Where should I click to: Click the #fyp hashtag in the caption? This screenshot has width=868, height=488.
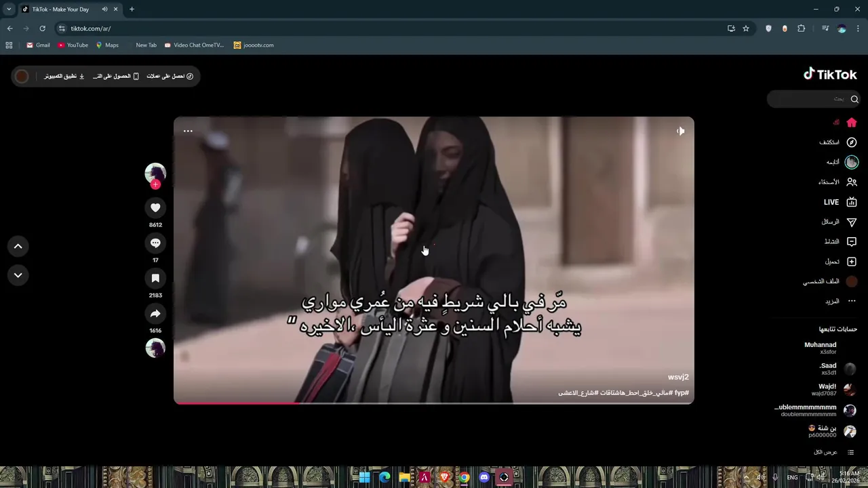681,393
